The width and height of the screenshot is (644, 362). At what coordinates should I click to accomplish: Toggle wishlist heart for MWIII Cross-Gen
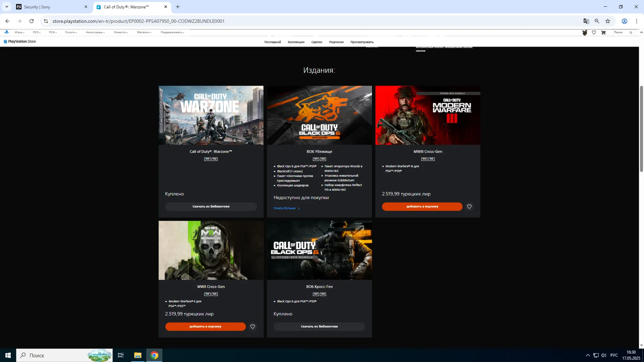click(469, 207)
